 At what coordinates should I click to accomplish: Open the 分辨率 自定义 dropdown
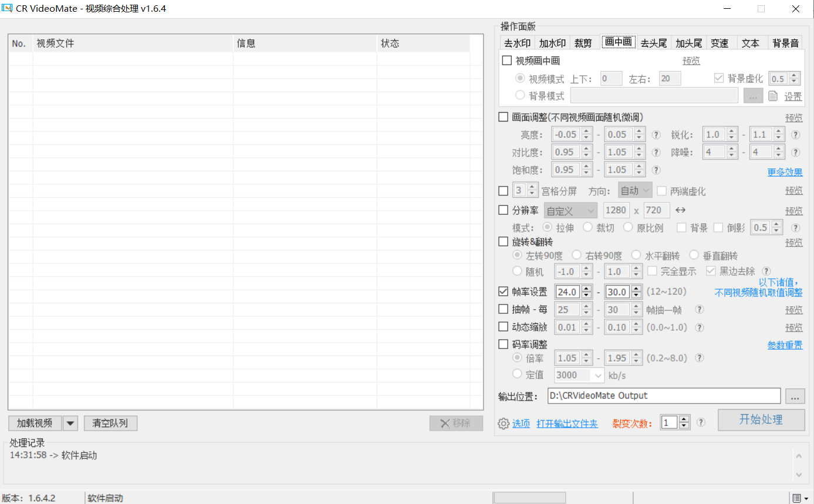tap(570, 211)
